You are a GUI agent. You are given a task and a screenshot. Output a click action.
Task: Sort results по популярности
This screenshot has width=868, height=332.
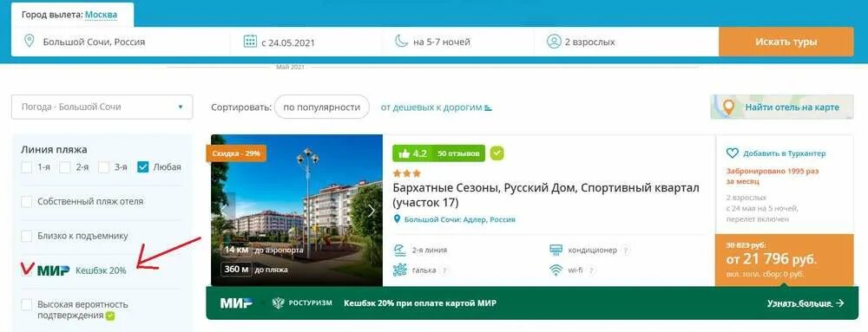point(322,107)
